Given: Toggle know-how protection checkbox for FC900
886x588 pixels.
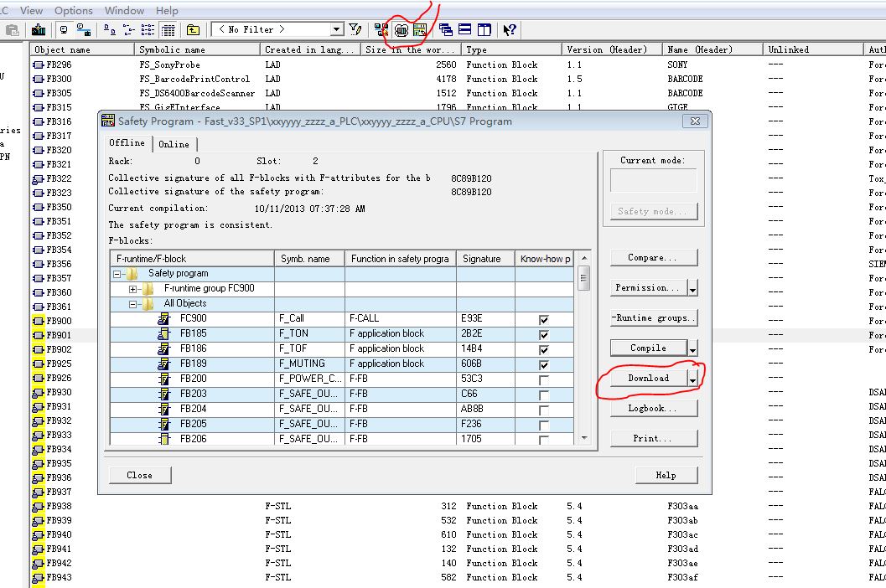Looking at the screenshot, I should (x=544, y=319).
